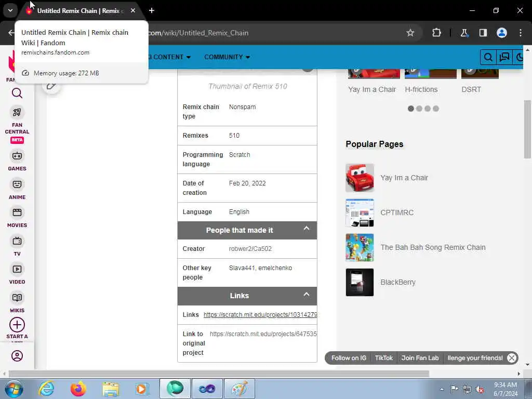This screenshot has width=532, height=399.
Task: Click the Fandom search magnifier in sidebar
Action: [17, 93]
